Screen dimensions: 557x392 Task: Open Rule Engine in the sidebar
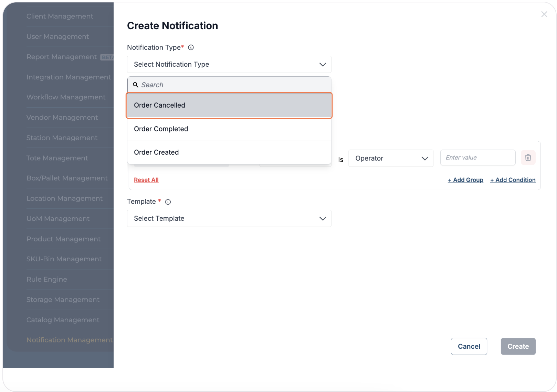[47, 280]
